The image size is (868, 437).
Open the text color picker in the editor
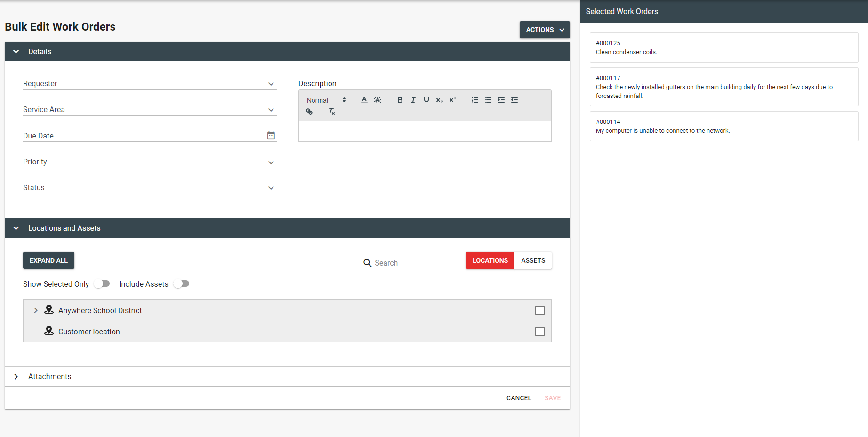(x=364, y=100)
